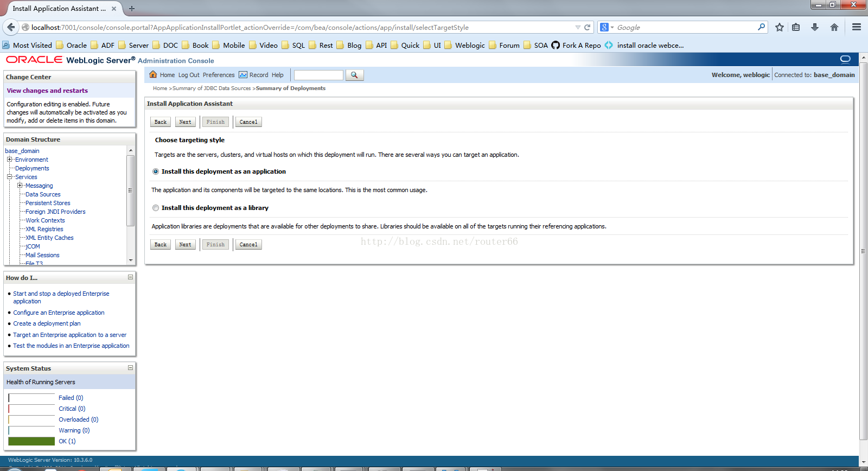
Task: Select Install this deployment as an application
Action: point(156,171)
